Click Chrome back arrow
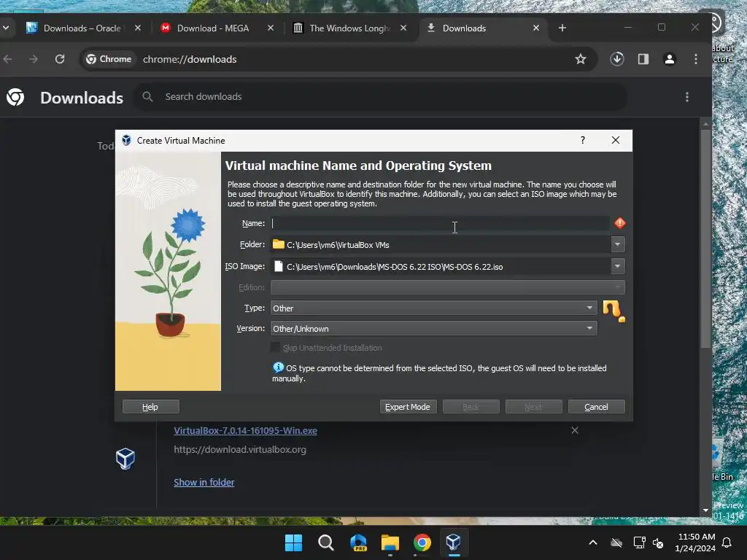 point(7,59)
